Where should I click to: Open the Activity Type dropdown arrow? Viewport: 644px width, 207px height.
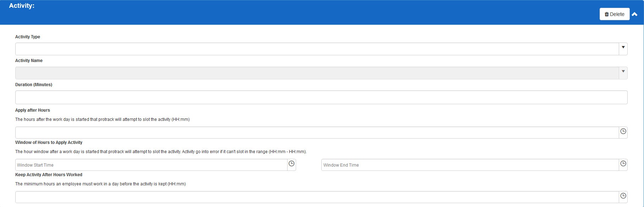tap(623, 47)
